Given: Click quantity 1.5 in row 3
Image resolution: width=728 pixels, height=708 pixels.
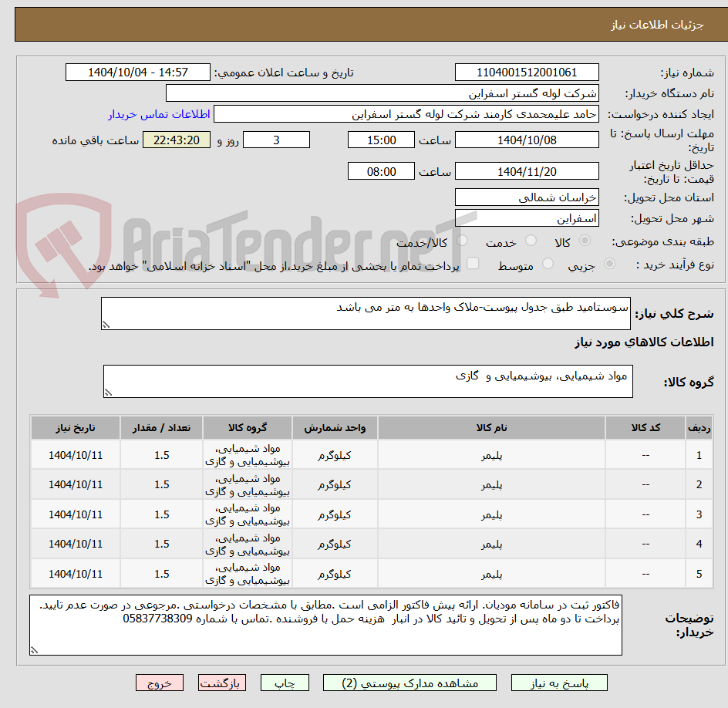Looking at the screenshot, I should pyautogui.click(x=162, y=515).
